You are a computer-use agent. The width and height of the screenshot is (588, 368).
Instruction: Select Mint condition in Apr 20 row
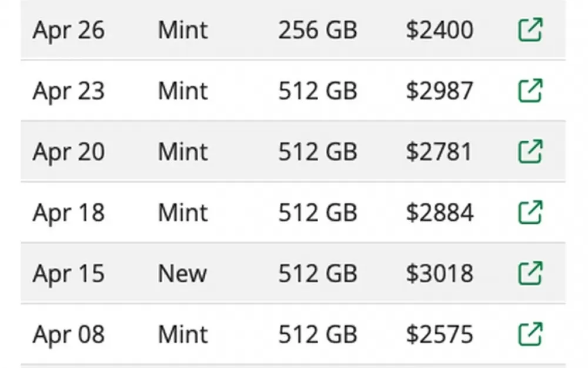[183, 152]
